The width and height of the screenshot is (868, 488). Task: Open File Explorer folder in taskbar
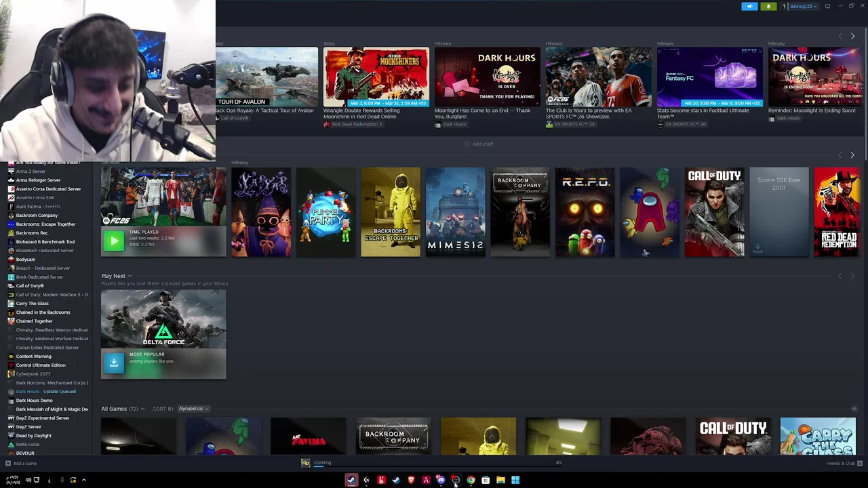click(x=500, y=481)
